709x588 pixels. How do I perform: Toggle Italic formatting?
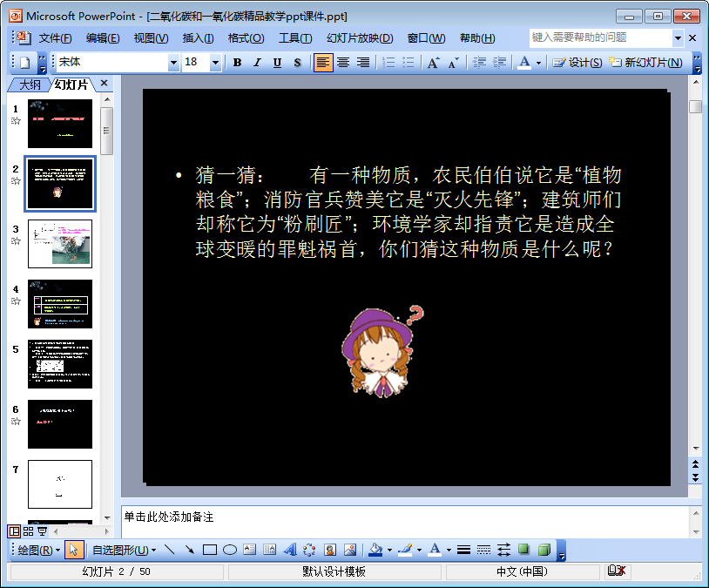coord(257,63)
